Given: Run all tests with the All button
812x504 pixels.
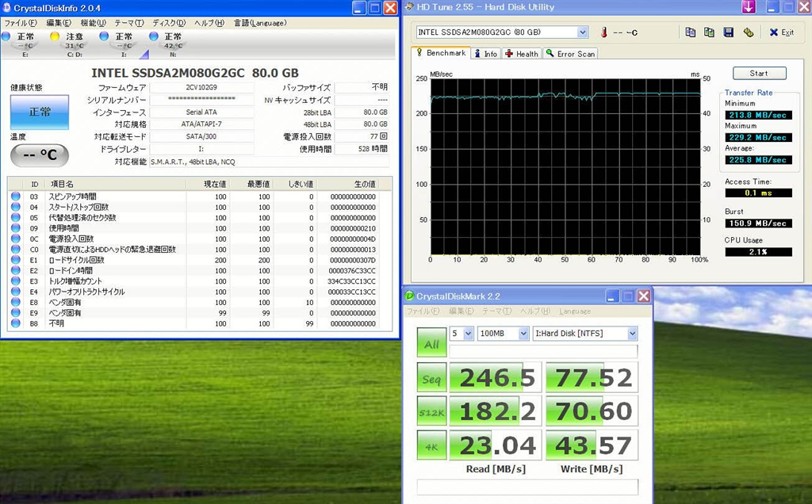Looking at the screenshot, I should point(431,343).
